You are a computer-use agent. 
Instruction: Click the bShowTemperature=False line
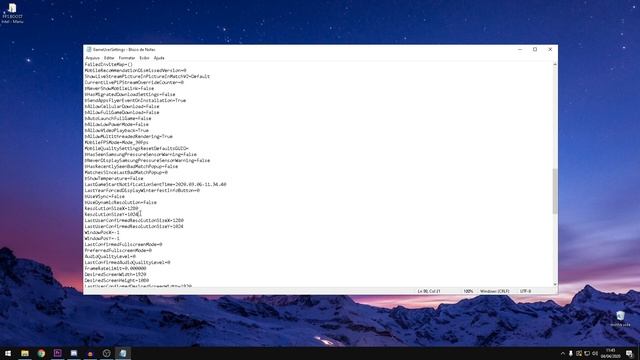tap(114, 178)
